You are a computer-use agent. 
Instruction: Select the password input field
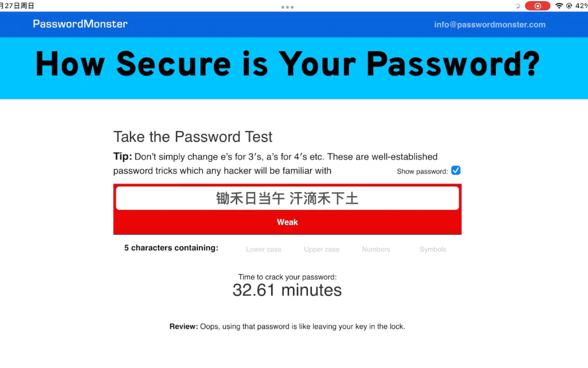coord(287,198)
